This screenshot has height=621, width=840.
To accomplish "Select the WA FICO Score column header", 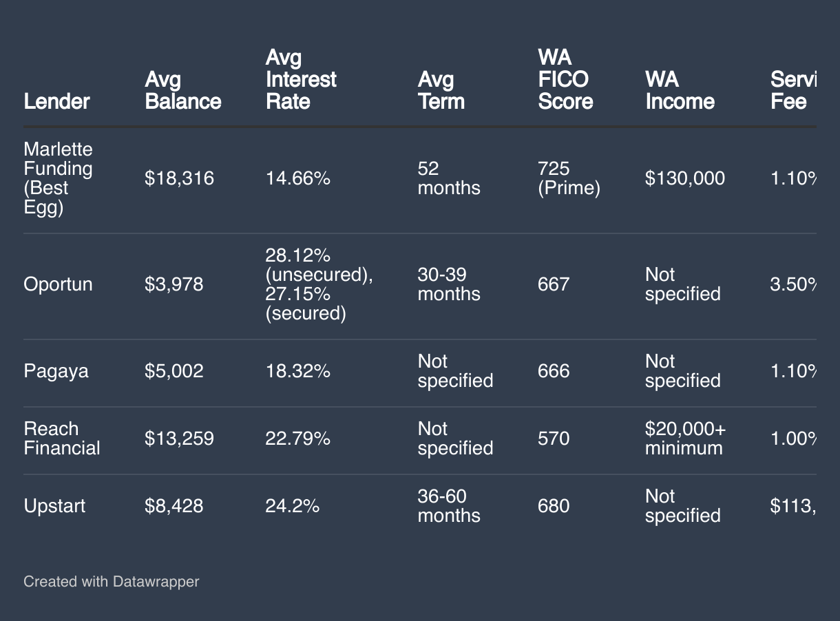I will (x=565, y=80).
